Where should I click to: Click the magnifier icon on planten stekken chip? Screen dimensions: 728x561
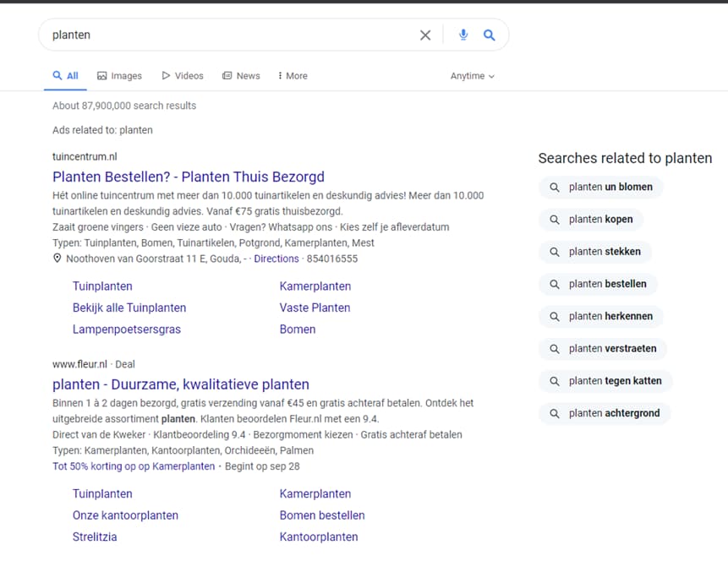(x=556, y=252)
